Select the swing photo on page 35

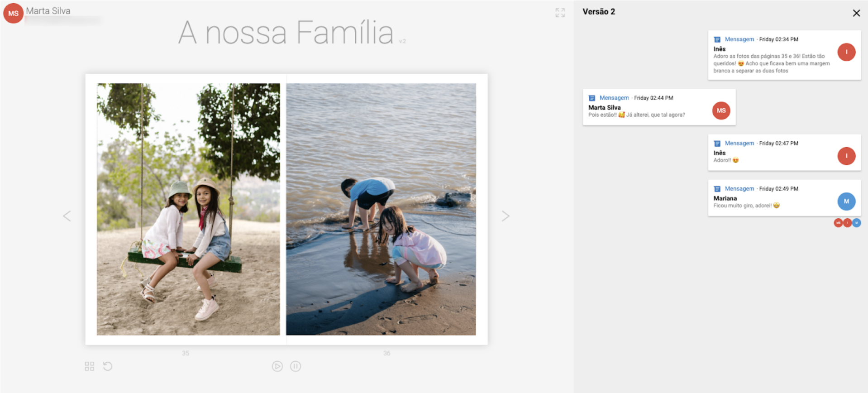[x=188, y=209]
